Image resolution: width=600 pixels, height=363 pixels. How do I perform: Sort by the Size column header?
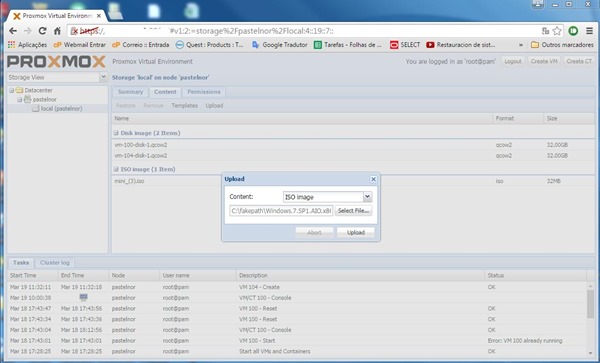click(569, 119)
